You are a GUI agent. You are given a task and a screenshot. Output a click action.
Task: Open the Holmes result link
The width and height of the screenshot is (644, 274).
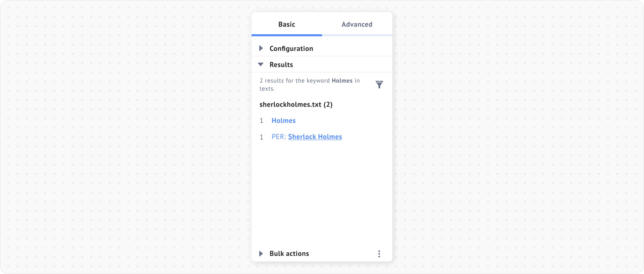[x=284, y=121]
